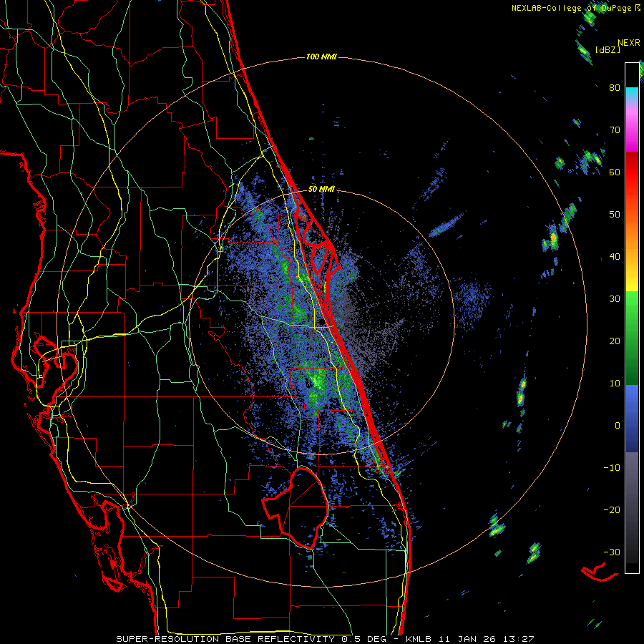Image resolution: width=644 pixels, height=644 pixels.
Task: Click the "100 NMI" range ring label
Action: tap(321, 57)
